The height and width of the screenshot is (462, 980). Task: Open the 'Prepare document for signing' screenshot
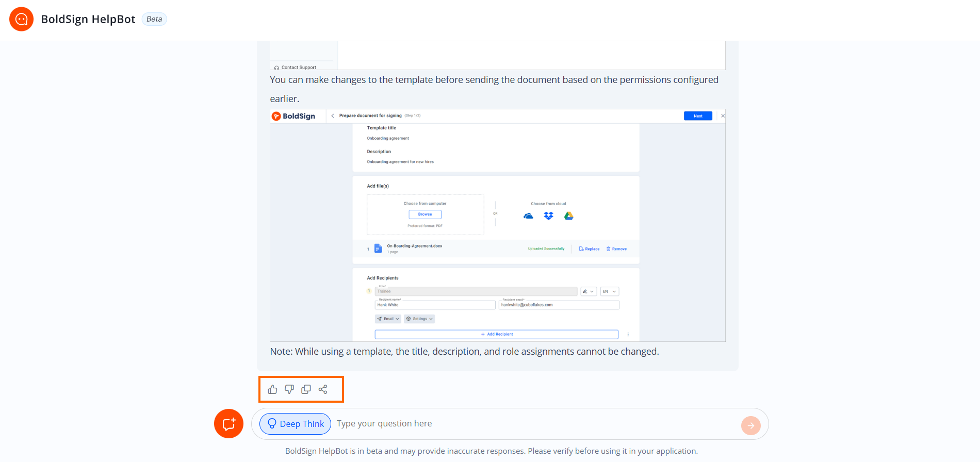[498, 225]
